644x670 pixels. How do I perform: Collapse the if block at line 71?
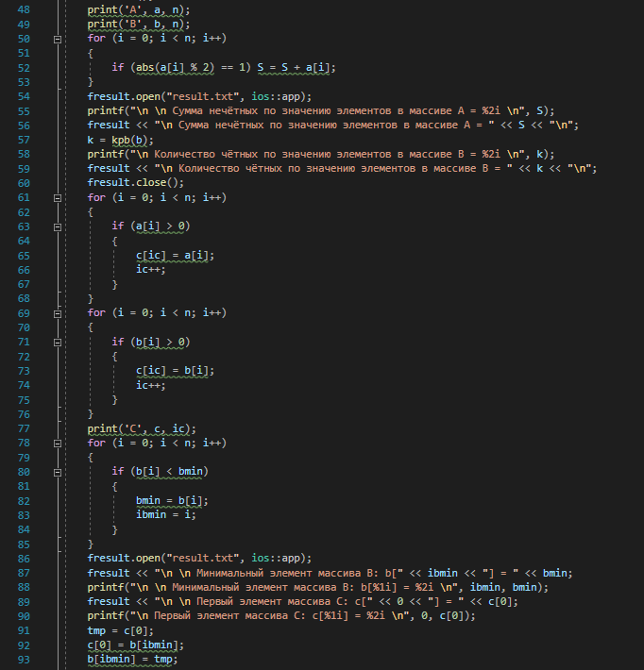pos(58,343)
